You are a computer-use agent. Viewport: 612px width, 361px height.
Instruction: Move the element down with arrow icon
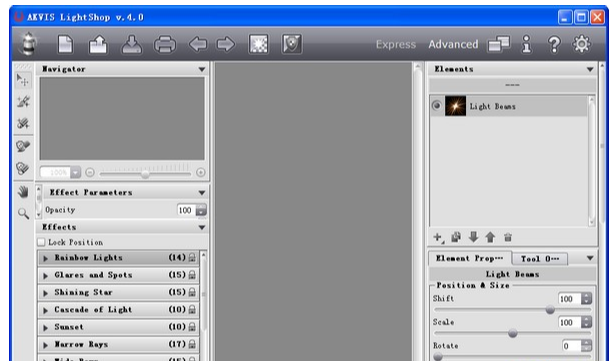pos(473,237)
